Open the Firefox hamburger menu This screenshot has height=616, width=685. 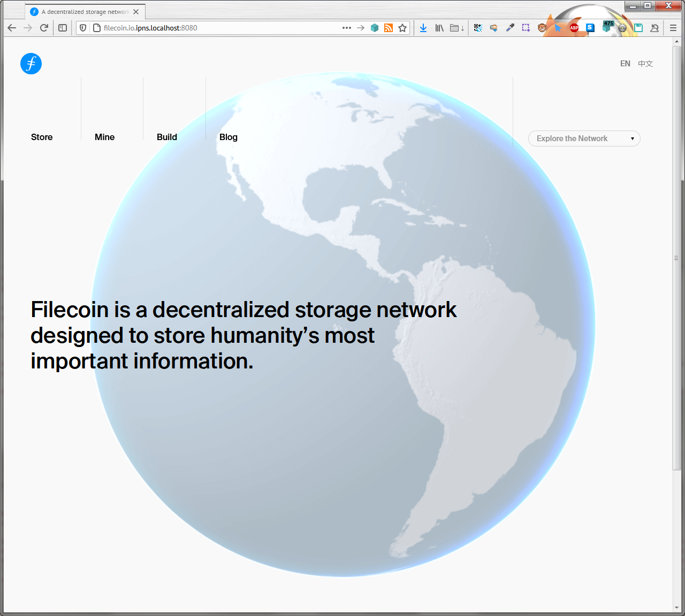673,28
